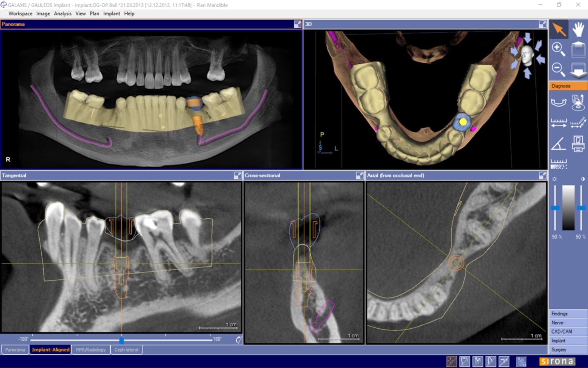
Task: Open the tooth and disc export tool
Action: click(578, 102)
